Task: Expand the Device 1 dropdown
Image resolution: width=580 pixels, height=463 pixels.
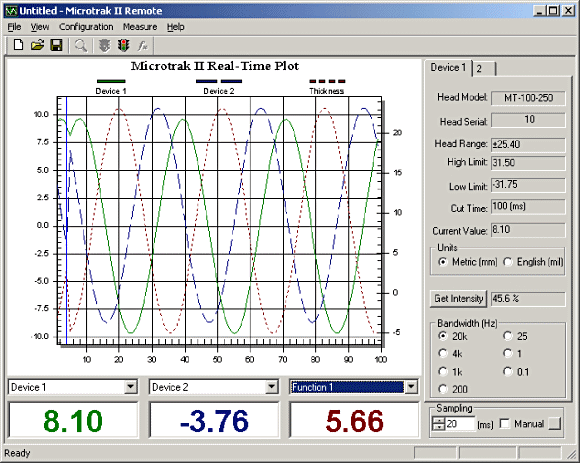Action: click(130, 387)
